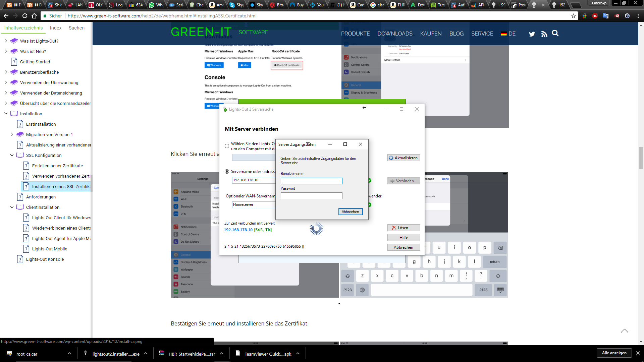Switch to the Index tab
This screenshot has height=362, width=644.
56,28
